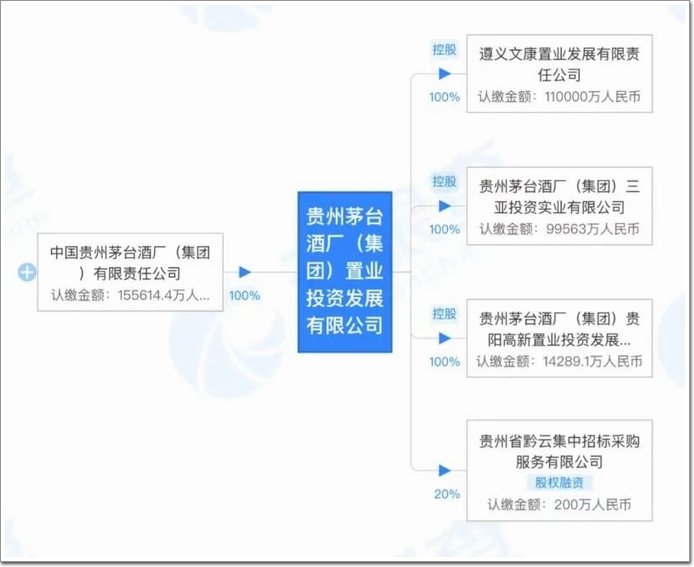Click the 20% shareholding label
694x567 pixels.
pos(446,494)
